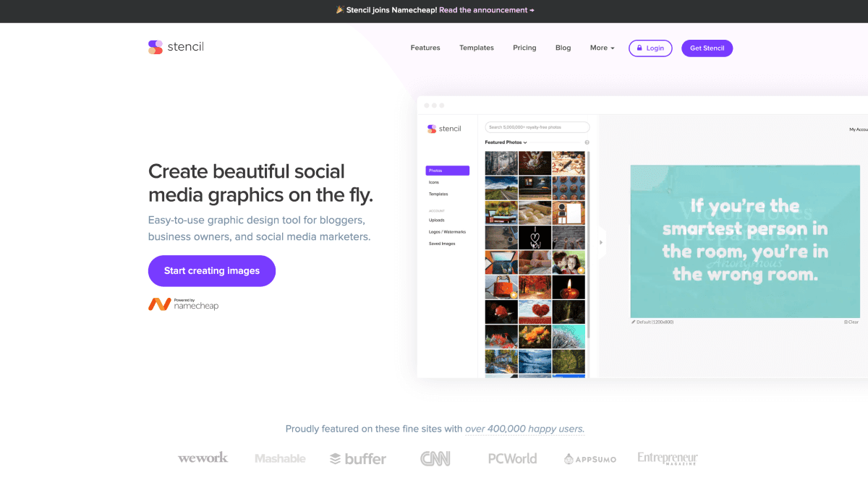Click the Namecheap logo under the hero button

(x=183, y=304)
